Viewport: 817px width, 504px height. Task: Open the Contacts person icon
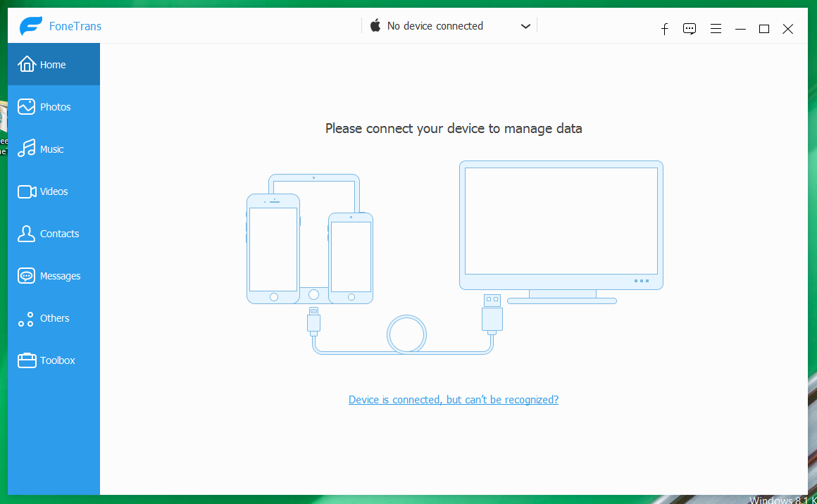pyautogui.click(x=27, y=234)
